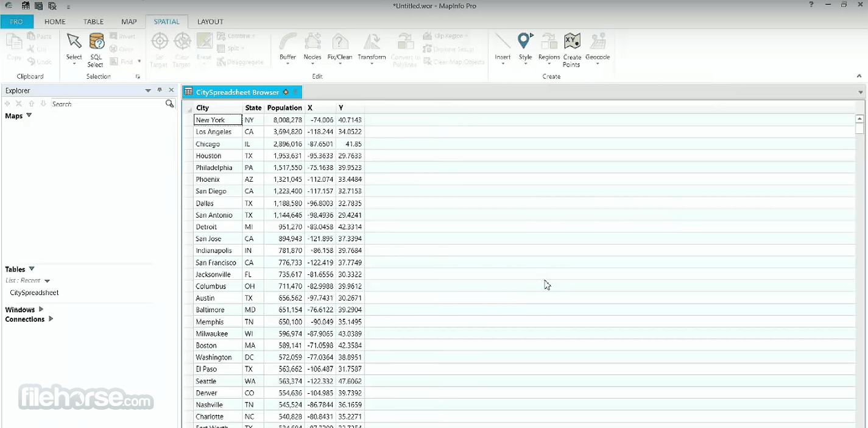Select the Chicago population cell 2,896,016

coord(284,144)
